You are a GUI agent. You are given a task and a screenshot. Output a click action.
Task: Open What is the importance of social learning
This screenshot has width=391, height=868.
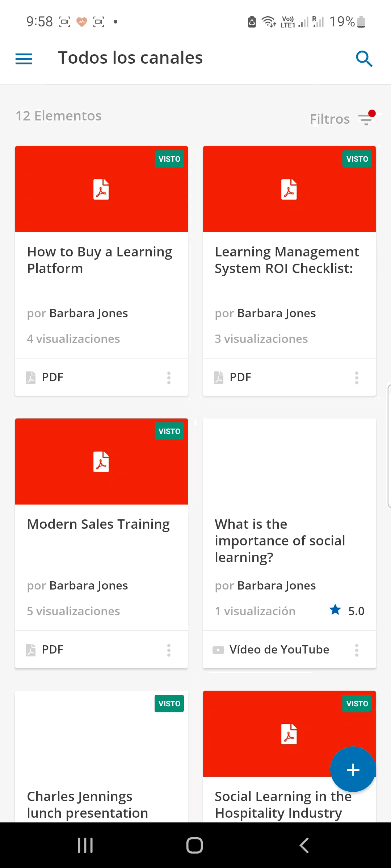click(280, 541)
